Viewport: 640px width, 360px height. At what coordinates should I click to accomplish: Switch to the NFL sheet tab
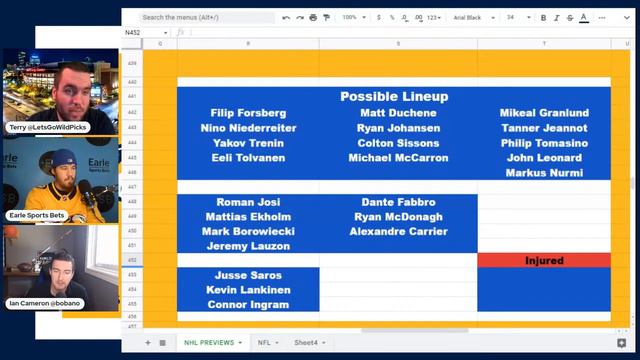point(264,342)
